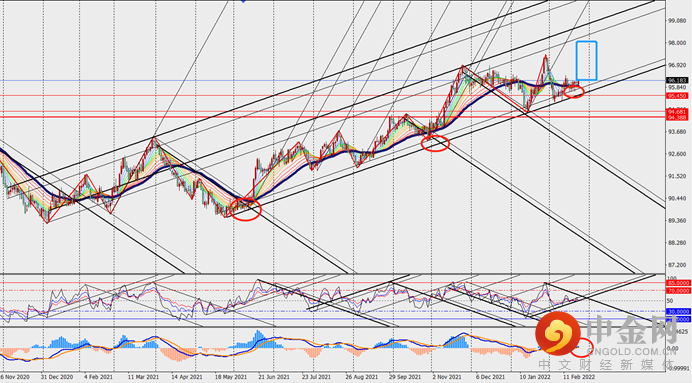Image resolution: width=692 pixels, height=383 pixels.
Task: Click the 99.080 price axis label
Action: 676,21
